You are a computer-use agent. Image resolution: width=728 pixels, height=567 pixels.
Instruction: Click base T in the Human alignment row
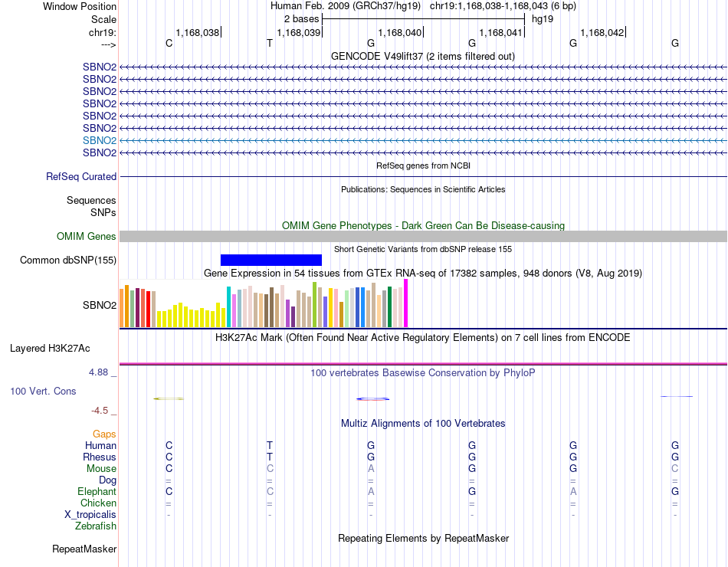click(270, 445)
